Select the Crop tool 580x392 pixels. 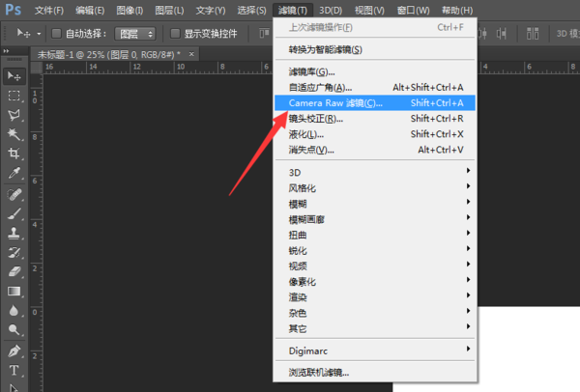tap(14, 154)
